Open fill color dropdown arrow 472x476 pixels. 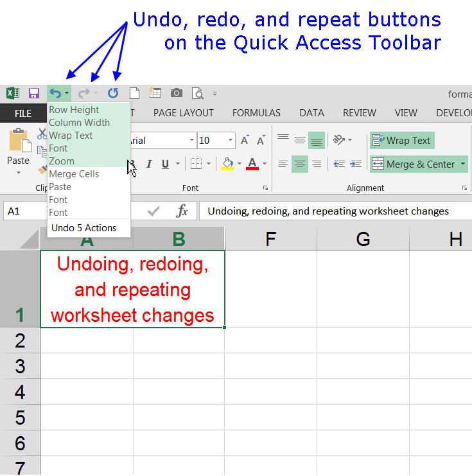pyautogui.click(x=240, y=164)
